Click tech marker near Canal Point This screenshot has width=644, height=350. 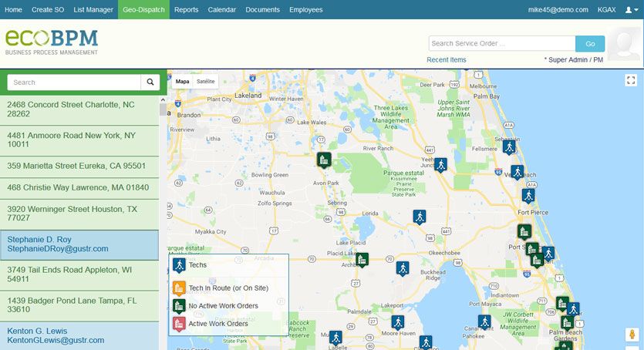pos(484,322)
